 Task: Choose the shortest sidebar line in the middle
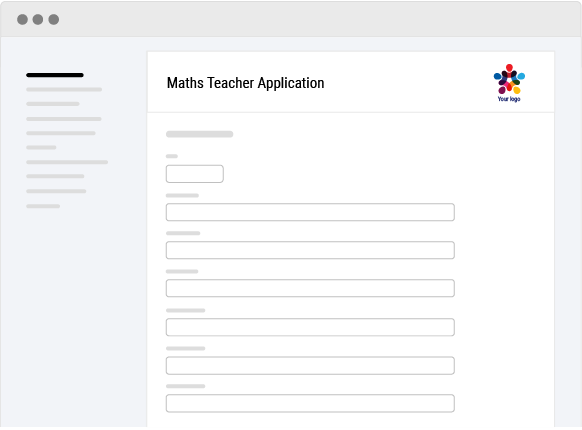click(41, 147)
